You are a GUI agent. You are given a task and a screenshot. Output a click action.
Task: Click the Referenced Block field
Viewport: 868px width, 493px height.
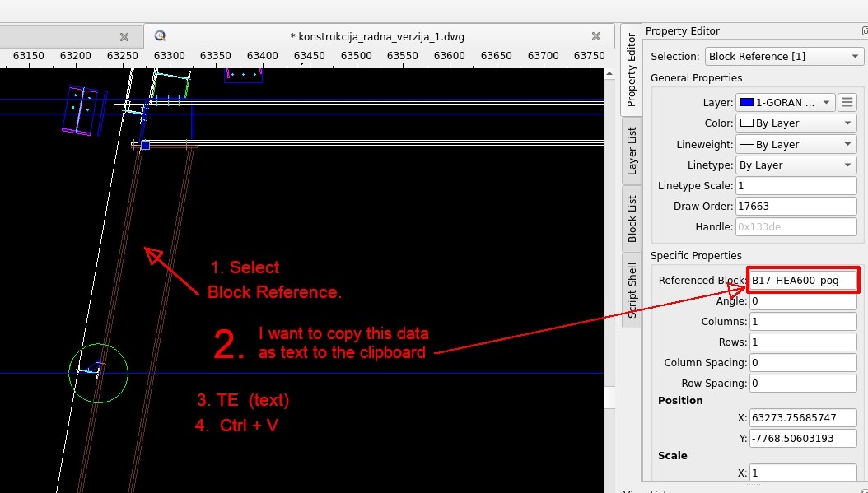click(x=803, y=280)
